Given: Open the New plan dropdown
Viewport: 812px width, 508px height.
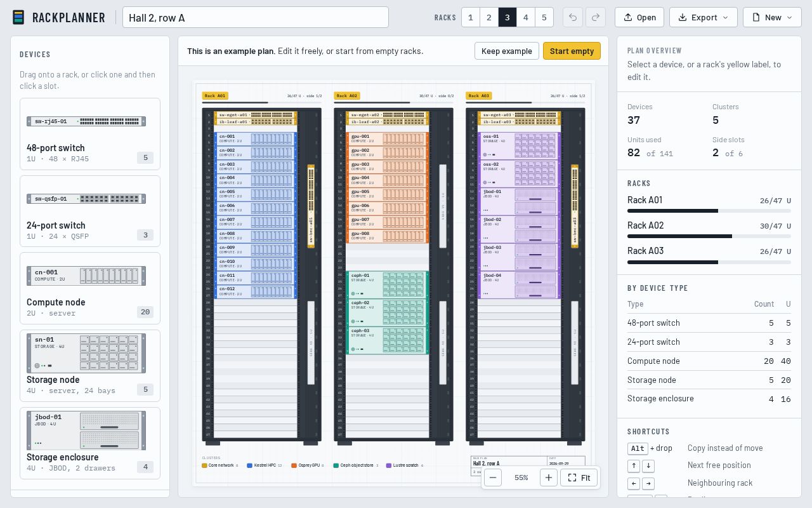Looking at the screenshot, I should (x=772, y=17).
